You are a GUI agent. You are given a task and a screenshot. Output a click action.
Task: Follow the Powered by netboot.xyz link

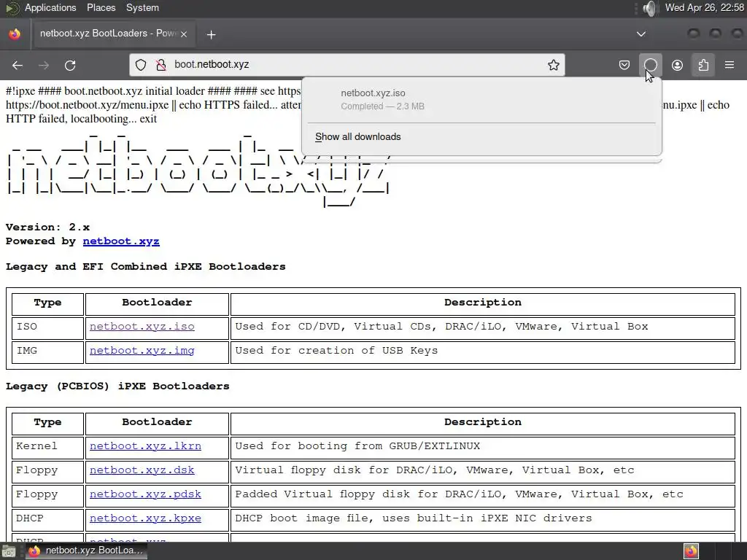(x=121, y=241)
